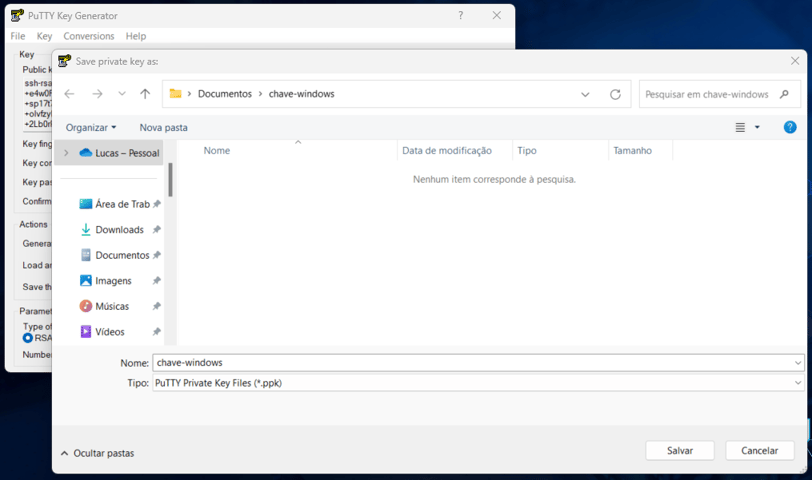
Task: Click the pin icon next to Imagens
Action: (156, 281)
